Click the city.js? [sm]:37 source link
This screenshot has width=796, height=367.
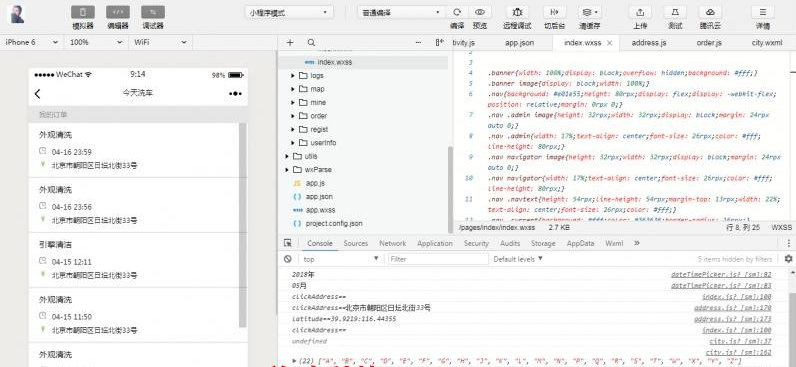pyautogui.click(x=740, y=341)
